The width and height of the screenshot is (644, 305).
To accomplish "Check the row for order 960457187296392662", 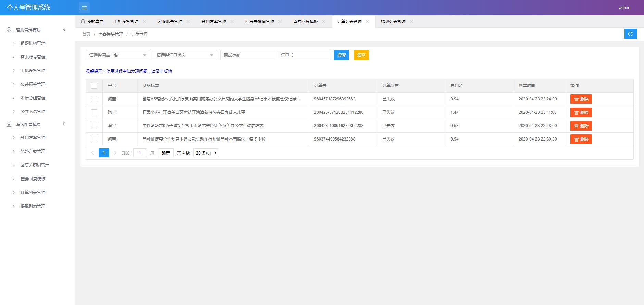I will click(x=94, y=99).
